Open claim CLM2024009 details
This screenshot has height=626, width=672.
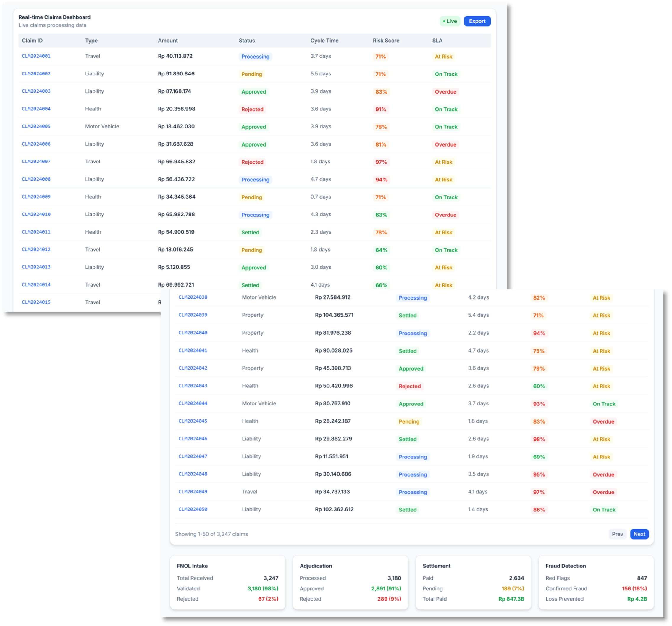[36, 197]
